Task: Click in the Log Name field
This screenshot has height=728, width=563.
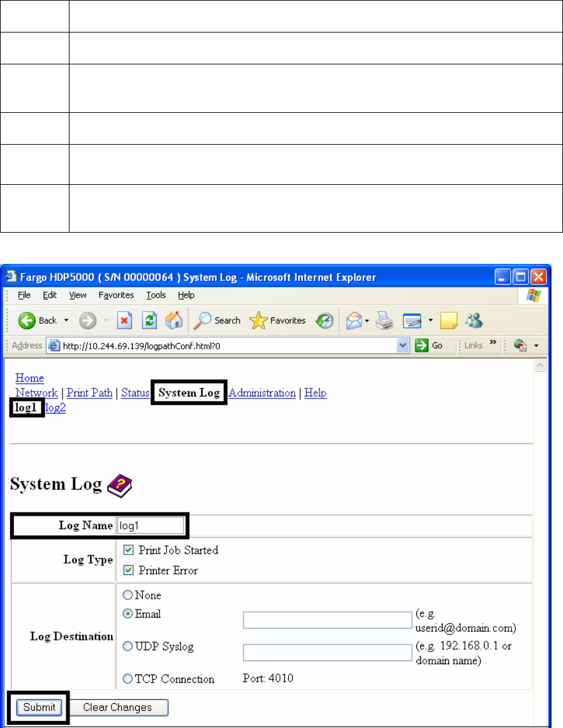Action: pos(150,525)
